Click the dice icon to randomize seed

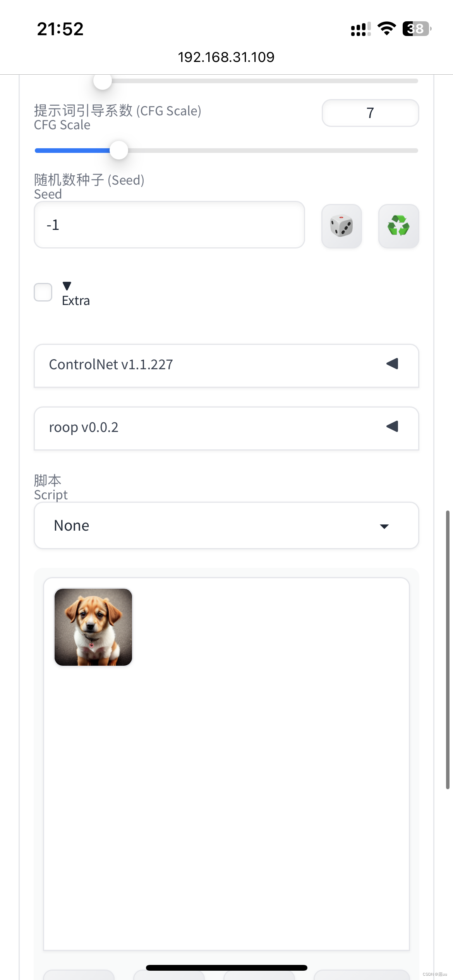click(341, 226)
